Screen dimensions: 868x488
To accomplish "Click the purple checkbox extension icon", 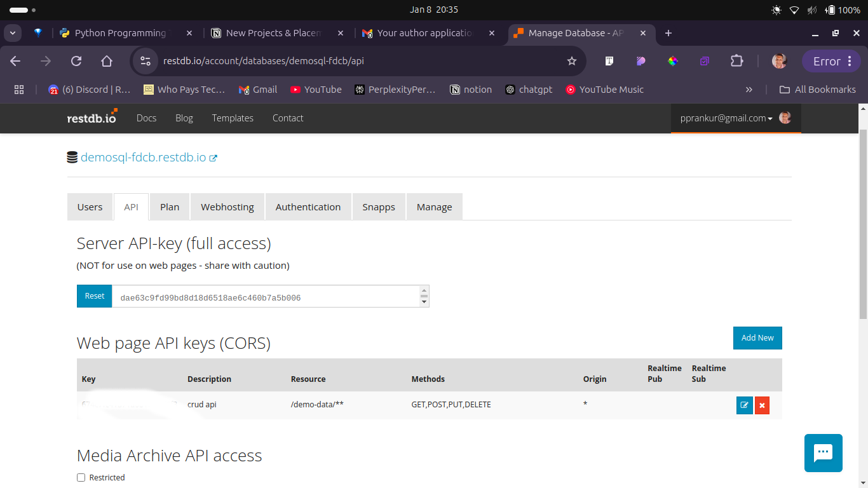I will point(705,61).
